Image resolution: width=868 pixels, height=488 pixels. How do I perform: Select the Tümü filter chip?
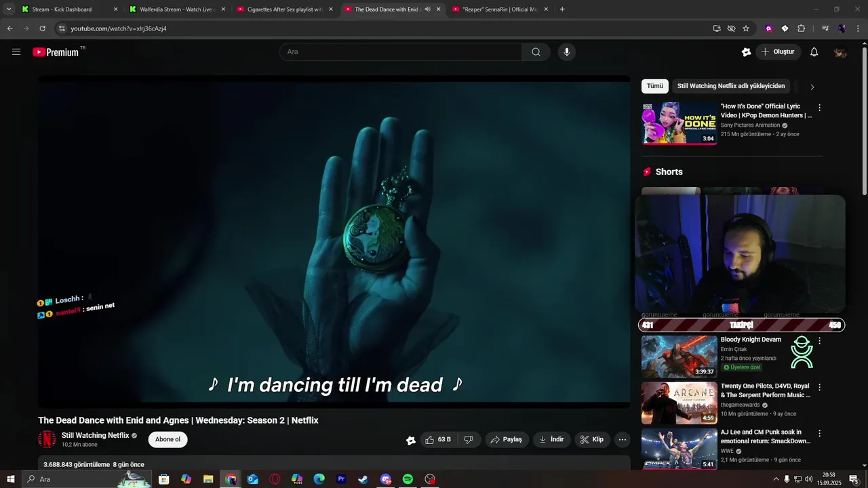[655, 86]
